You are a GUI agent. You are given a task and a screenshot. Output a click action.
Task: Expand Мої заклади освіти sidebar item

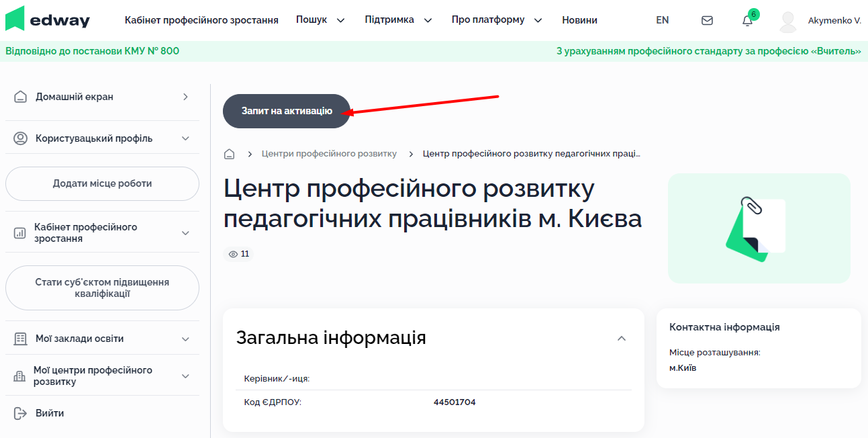[186, 339]
